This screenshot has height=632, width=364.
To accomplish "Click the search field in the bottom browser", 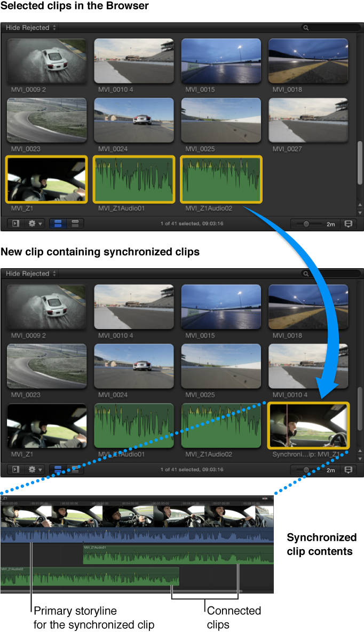I will click(330, 274).
